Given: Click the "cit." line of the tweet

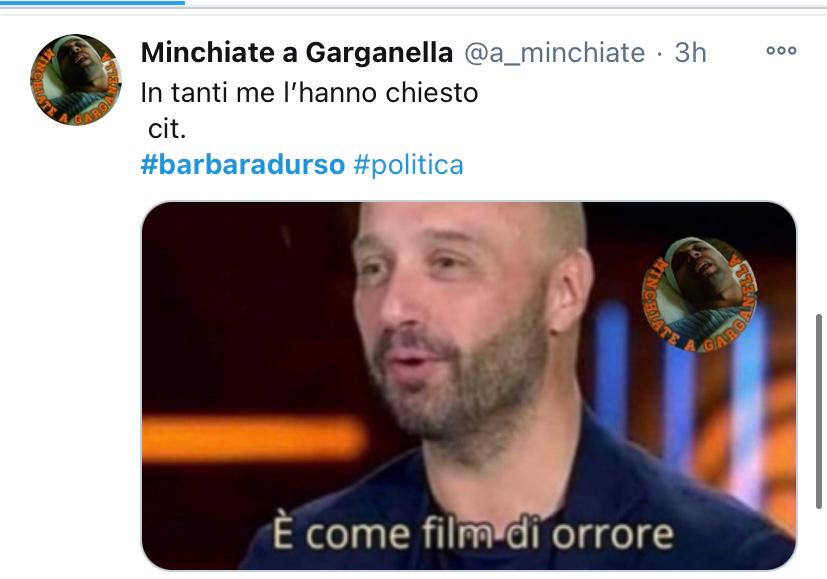Looking at the screenshot, I should [x=167, y=129].
